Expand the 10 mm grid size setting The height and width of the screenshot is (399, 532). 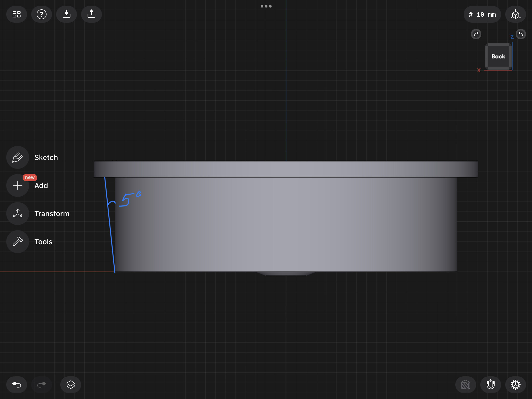(x=482, y=14)
